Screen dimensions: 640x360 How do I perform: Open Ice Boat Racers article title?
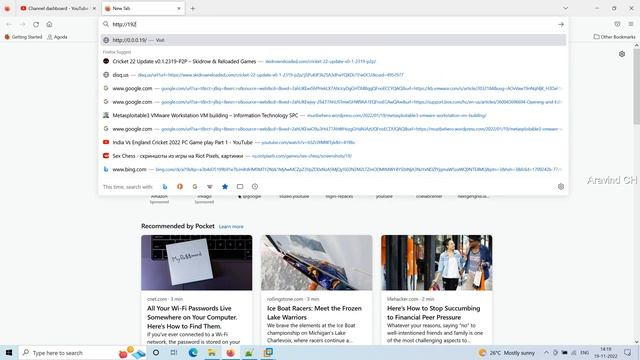314,313
